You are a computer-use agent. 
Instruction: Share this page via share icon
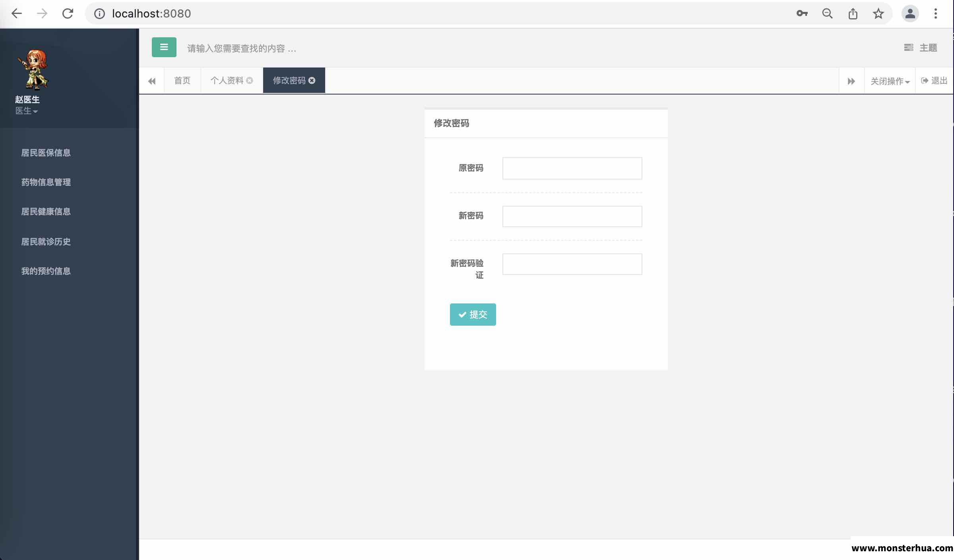pyautogui.click(x=853, y=14)
